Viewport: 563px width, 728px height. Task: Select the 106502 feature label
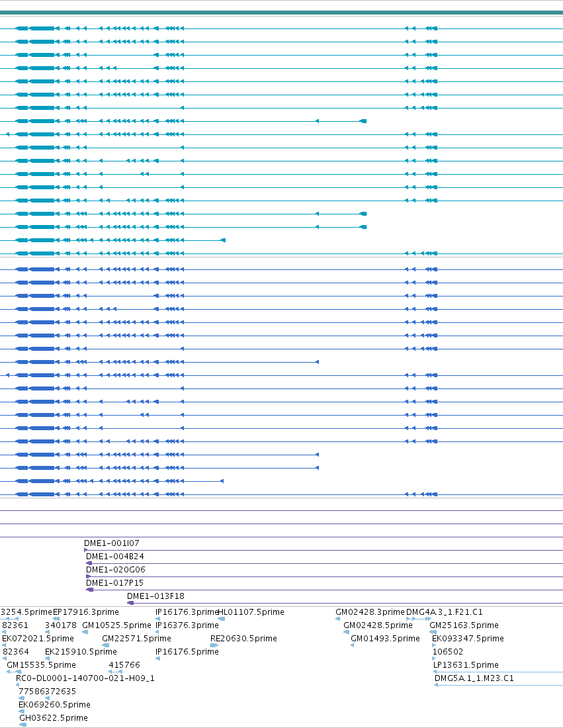point(448,651)
